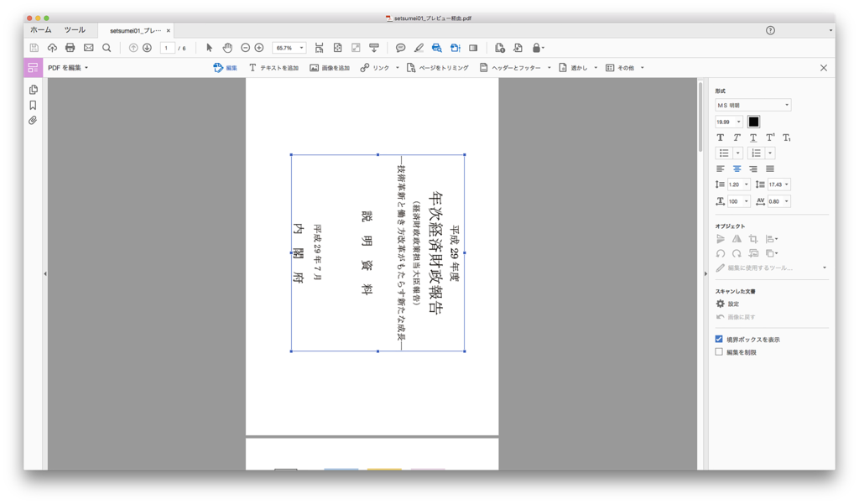Apply underline formatting to the text
The width and height of the screenshot is (859, 504).
753,138
